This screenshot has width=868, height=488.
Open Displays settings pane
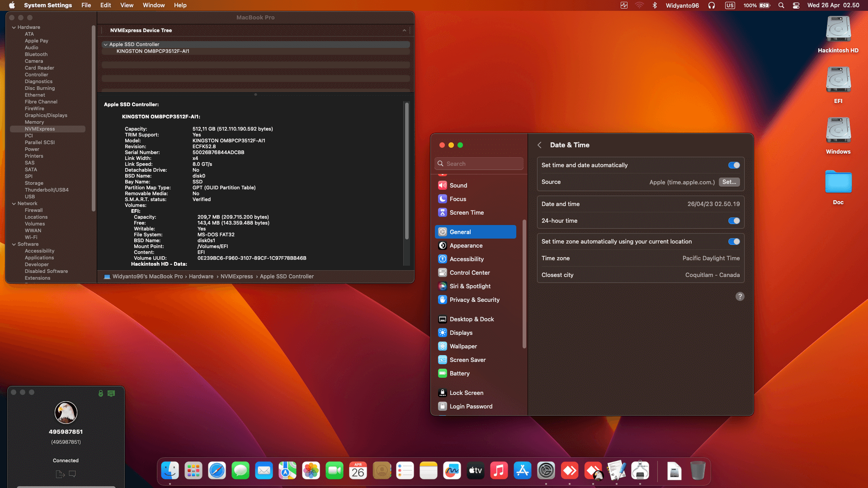coord(476,333)
